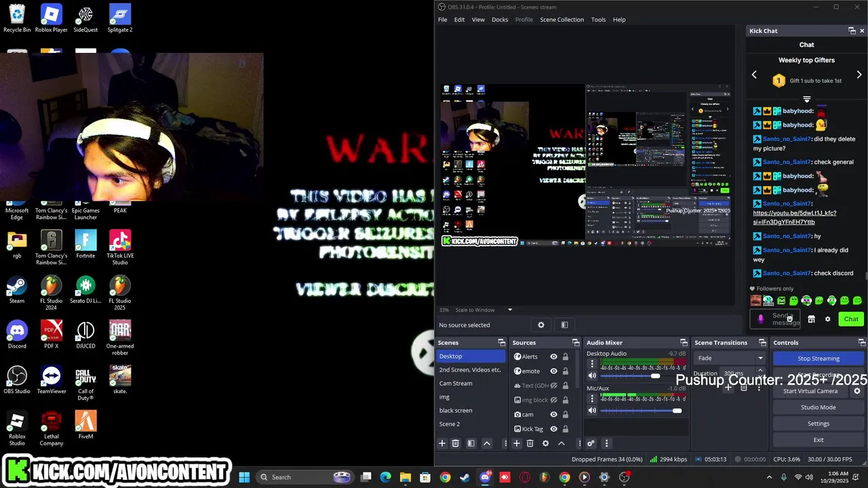
Task: Open Windows Start menu
Action: tap(244, 477)
